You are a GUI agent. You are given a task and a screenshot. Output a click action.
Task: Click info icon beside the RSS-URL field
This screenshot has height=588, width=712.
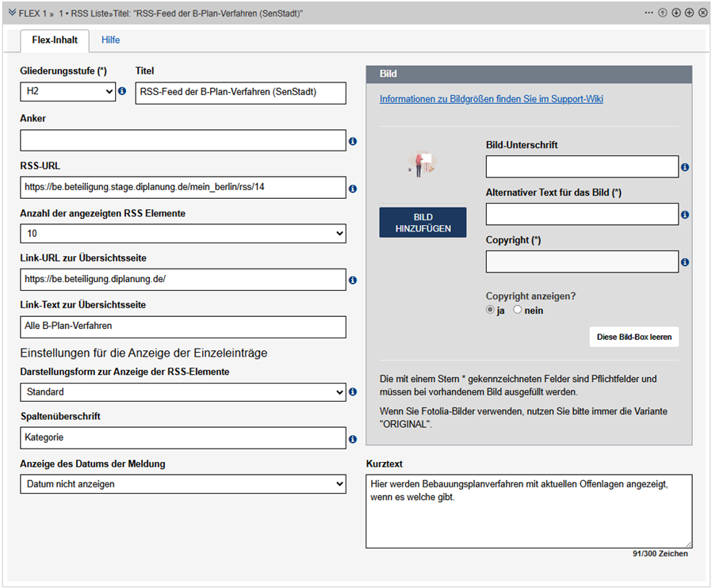click(x=353, y=189)
